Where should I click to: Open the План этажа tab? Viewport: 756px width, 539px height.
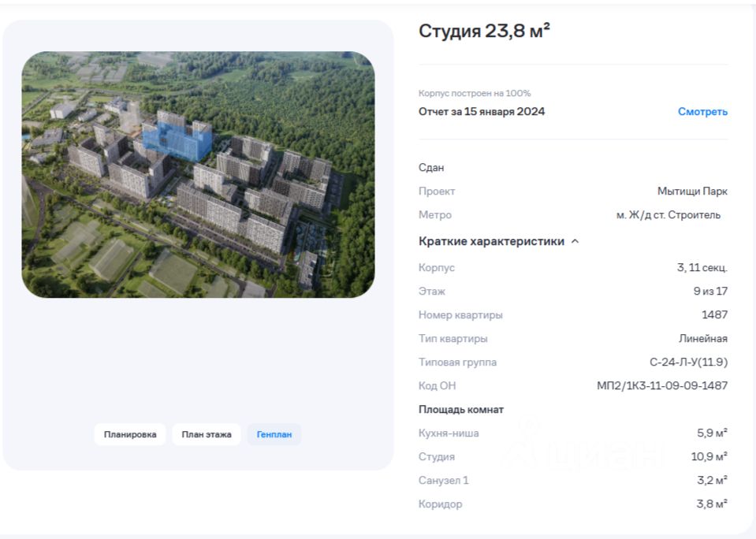207,434
